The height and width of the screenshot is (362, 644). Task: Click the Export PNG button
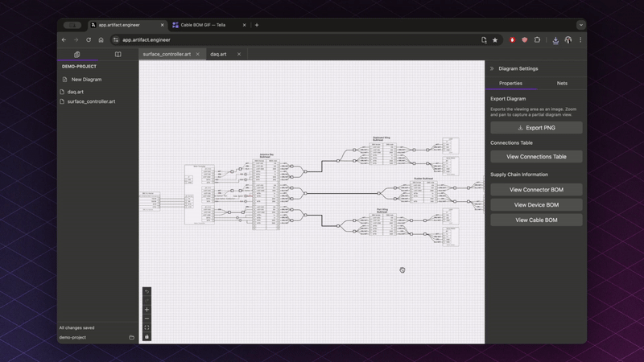[536, 128]
